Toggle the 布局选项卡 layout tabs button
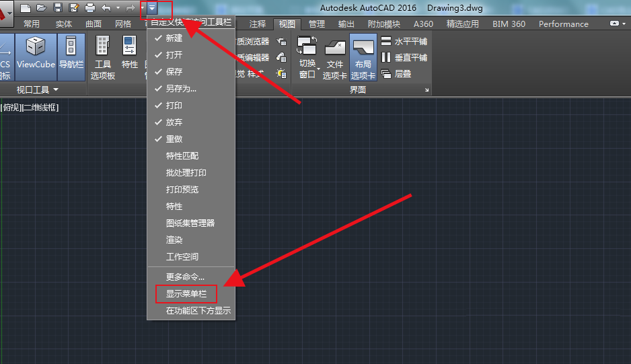Viewport: 631px width, 364px height. click(x=363, y=58)
